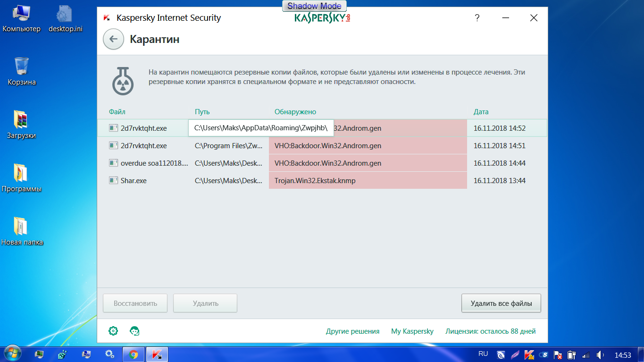This screenshot has height=362, width=644.
Task: Click the greyed-out Удалить button
Action: 205,303
